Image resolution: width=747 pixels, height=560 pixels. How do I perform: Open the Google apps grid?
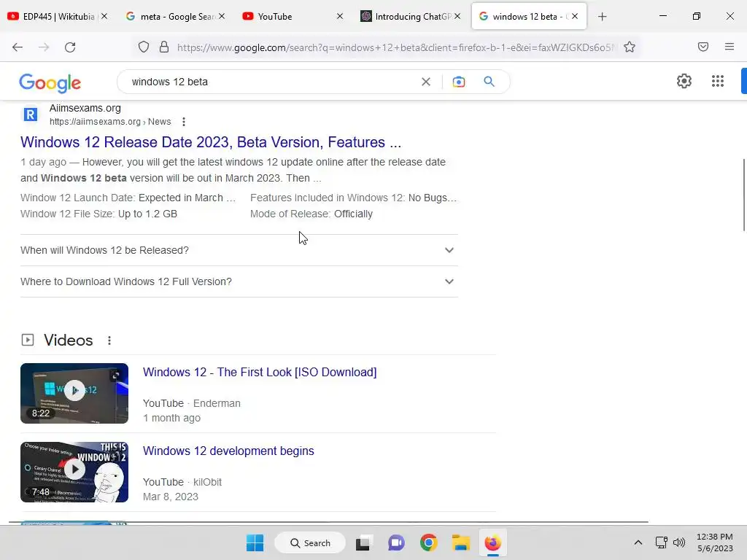pos(718,81)
